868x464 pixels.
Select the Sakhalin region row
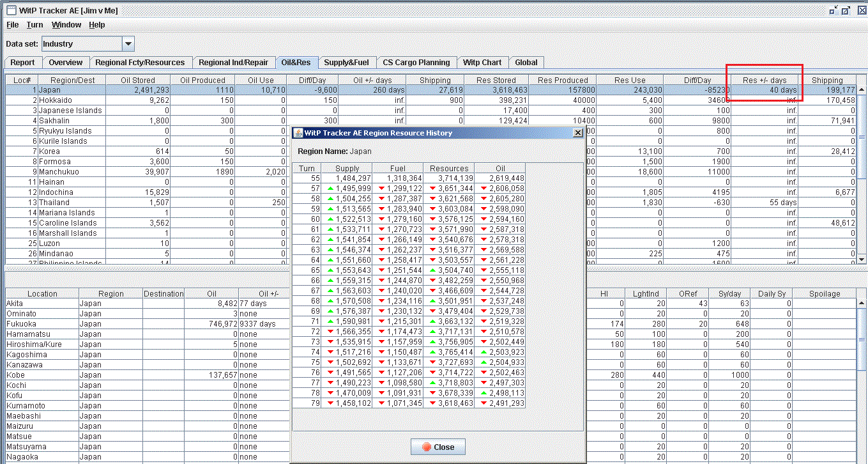point(431,121)
